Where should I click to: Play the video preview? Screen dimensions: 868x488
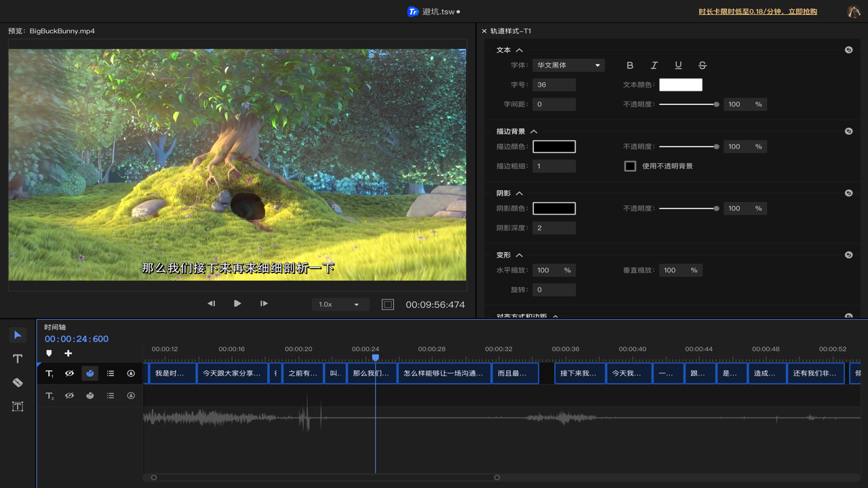237,304
